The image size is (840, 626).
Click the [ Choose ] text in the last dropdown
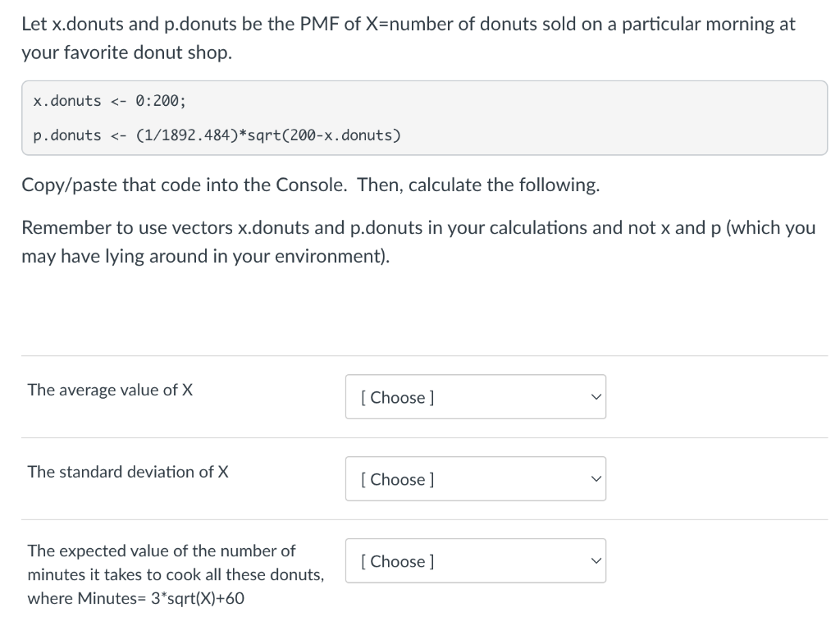398,561
